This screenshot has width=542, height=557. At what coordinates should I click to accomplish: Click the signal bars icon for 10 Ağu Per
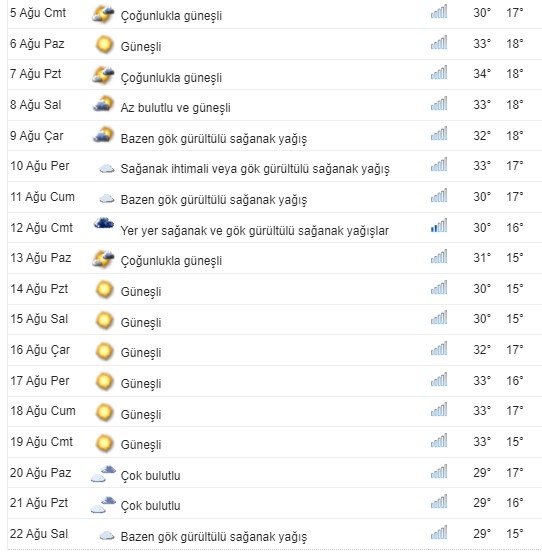439,164
